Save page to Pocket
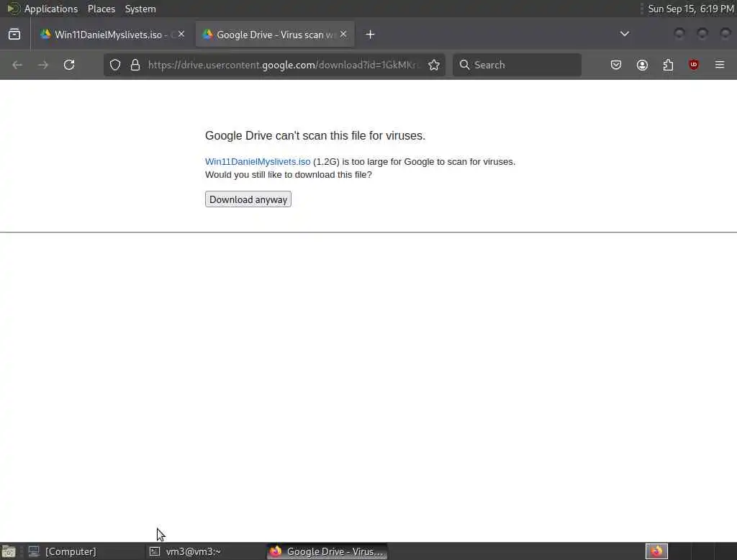The image size is (737, 560). click(x=616, y=65)
